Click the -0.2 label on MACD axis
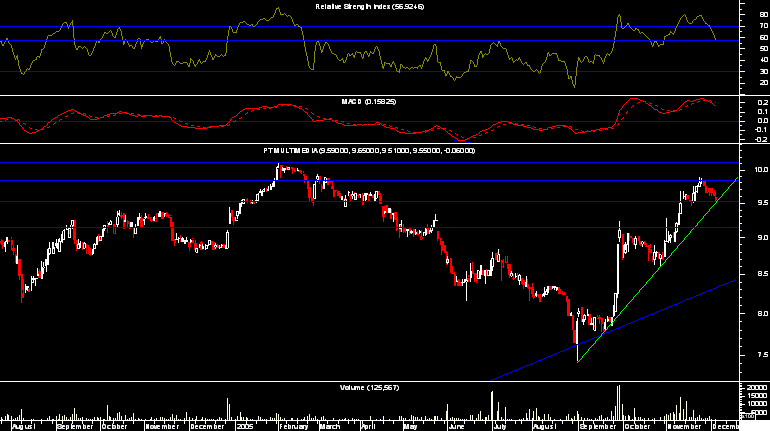Viewport: 770px width, 431px height. click(762, 139)
